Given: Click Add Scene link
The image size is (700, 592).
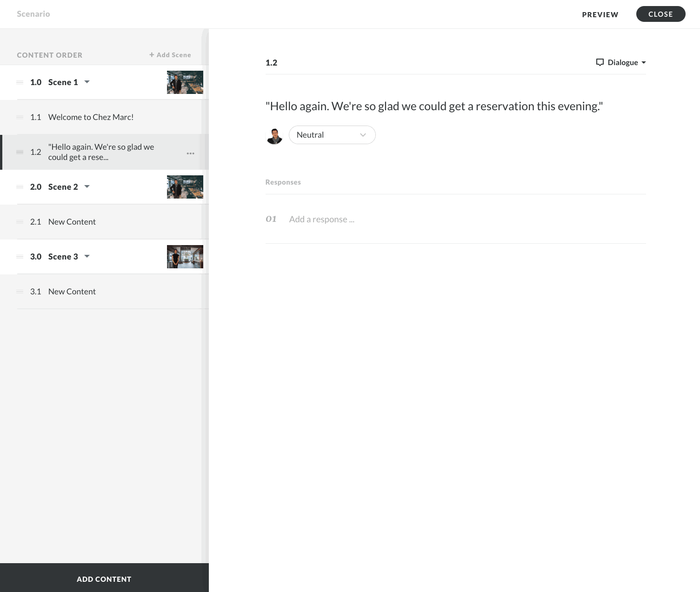Looking at the screenshot, I should coord(170,55).
